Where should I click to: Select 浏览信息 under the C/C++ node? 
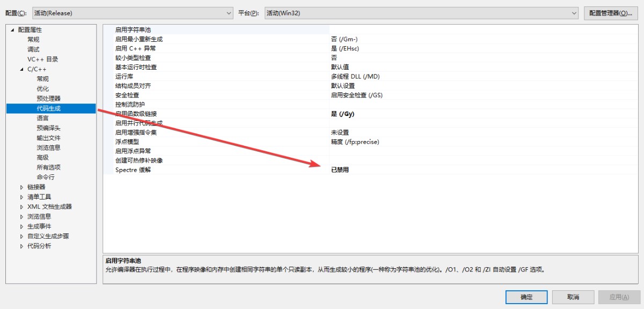click(49, 148)
